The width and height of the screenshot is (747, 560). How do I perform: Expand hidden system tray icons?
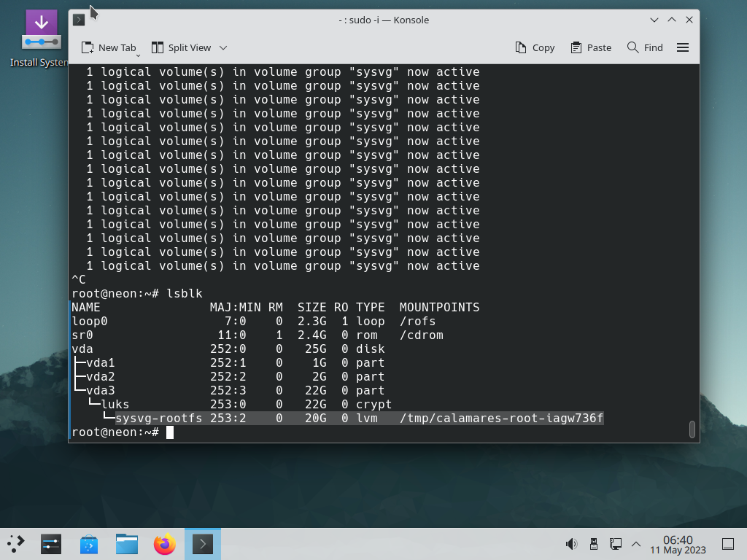[x=636, y=544]
